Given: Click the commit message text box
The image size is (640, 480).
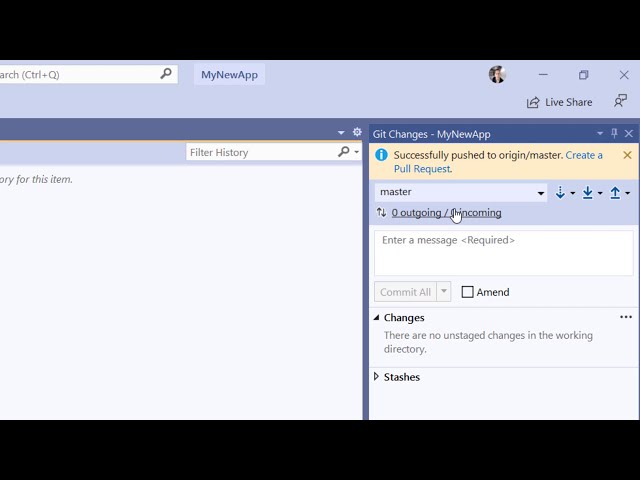Looking at the screenshot, I should [x=504, y=253].
